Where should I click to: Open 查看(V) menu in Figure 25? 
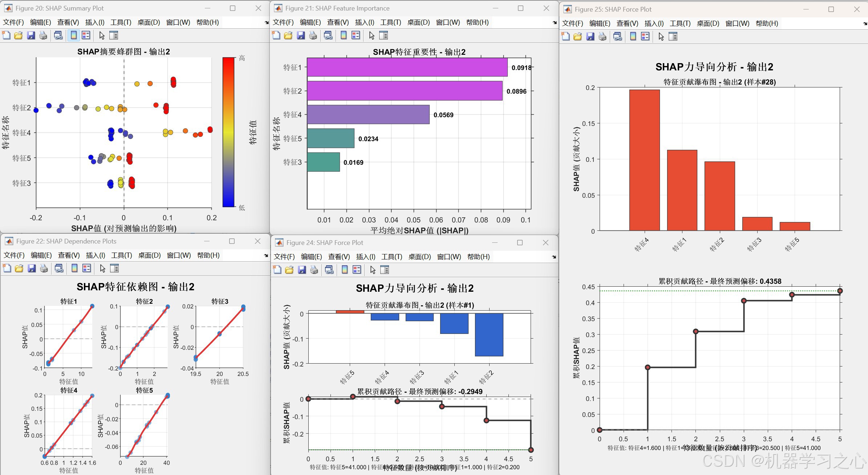pos(627,24)
